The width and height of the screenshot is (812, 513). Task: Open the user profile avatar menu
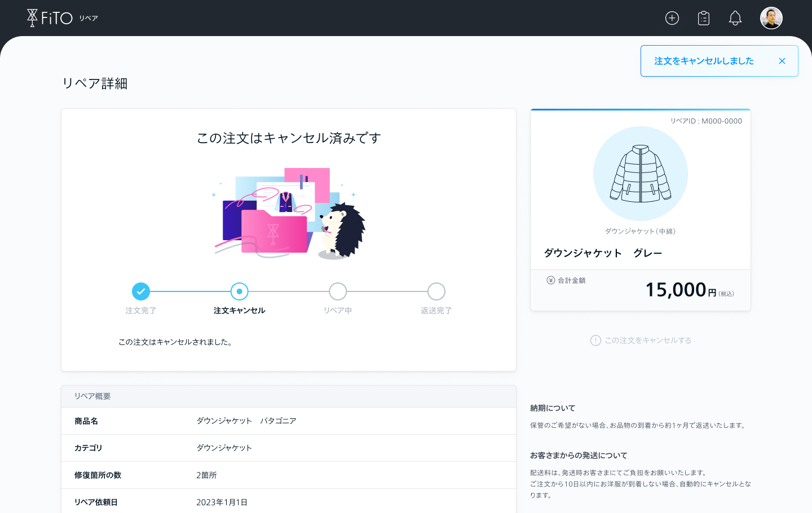point(771,17)
